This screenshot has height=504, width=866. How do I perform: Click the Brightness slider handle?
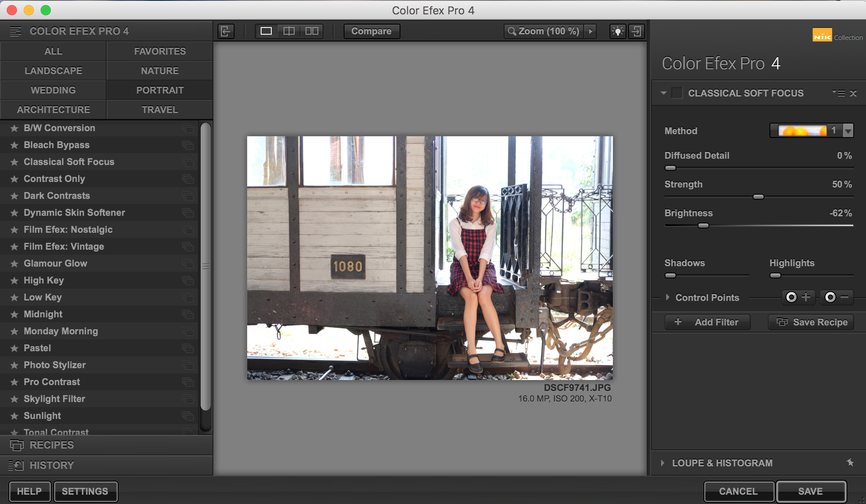[703, 226]
